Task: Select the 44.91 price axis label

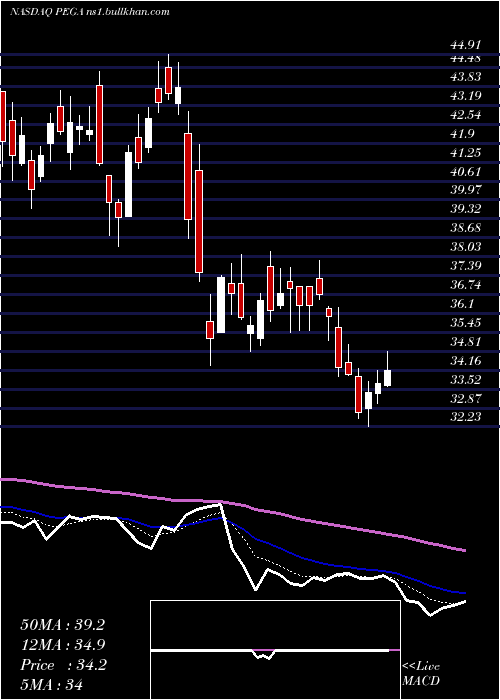Action: (465, 45)
